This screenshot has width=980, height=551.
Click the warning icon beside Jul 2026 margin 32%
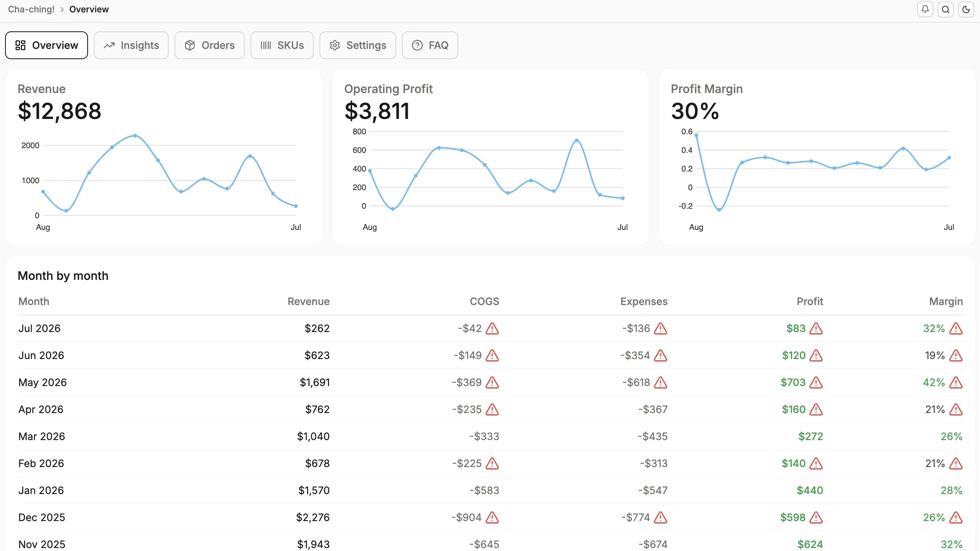(x=956, y=328)
